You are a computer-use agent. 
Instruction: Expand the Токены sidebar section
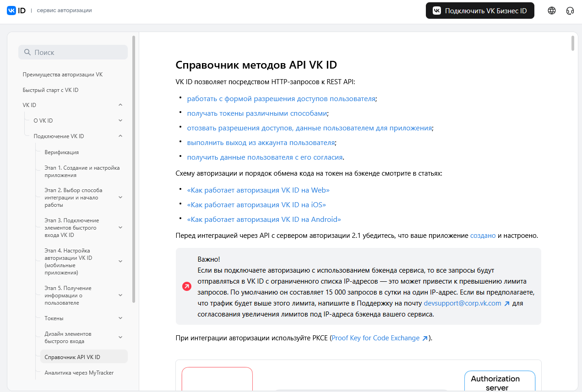click(120, 318)
